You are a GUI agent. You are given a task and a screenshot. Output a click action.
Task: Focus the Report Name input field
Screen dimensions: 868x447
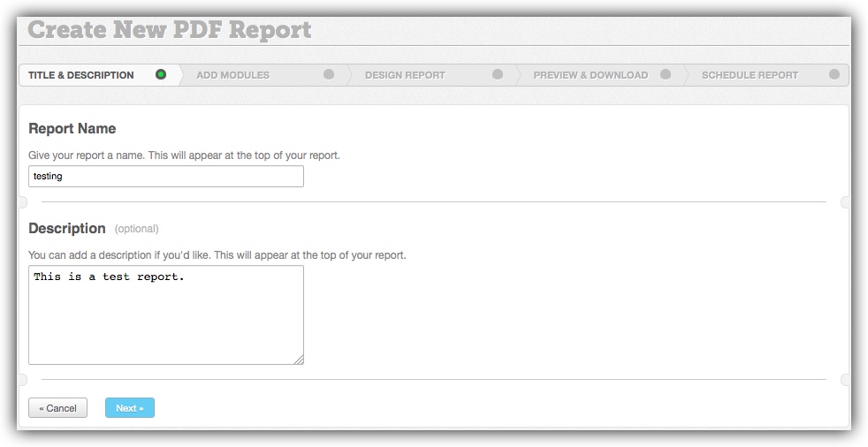pyautogui.click(x=166, y=177)
